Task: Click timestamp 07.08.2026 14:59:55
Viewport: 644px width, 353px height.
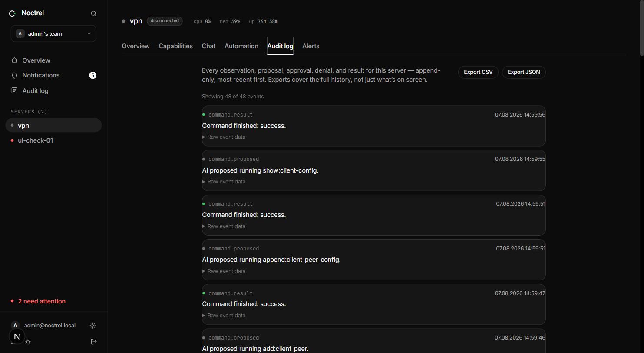Action: tap(520, 159)
